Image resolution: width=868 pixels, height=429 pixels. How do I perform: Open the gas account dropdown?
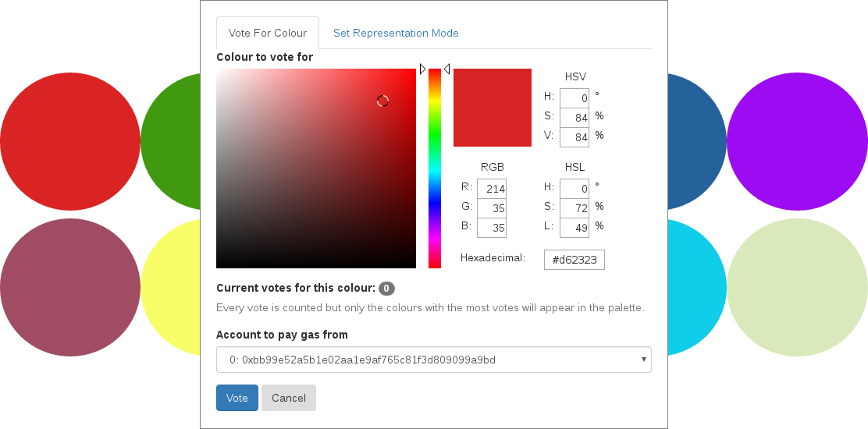pos(433,360)
